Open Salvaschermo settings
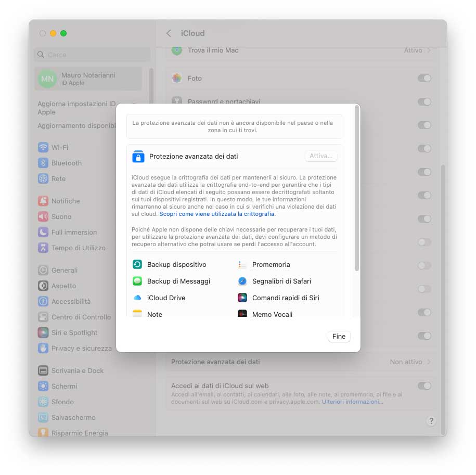Image resolution: width=476 pixels, height=475 pixels. coord(74,418)
